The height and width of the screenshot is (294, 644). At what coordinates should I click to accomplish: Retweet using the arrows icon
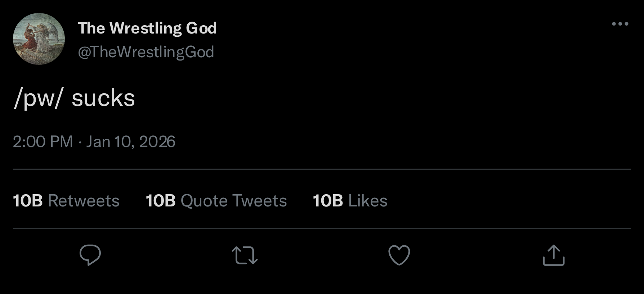[245, 255]
